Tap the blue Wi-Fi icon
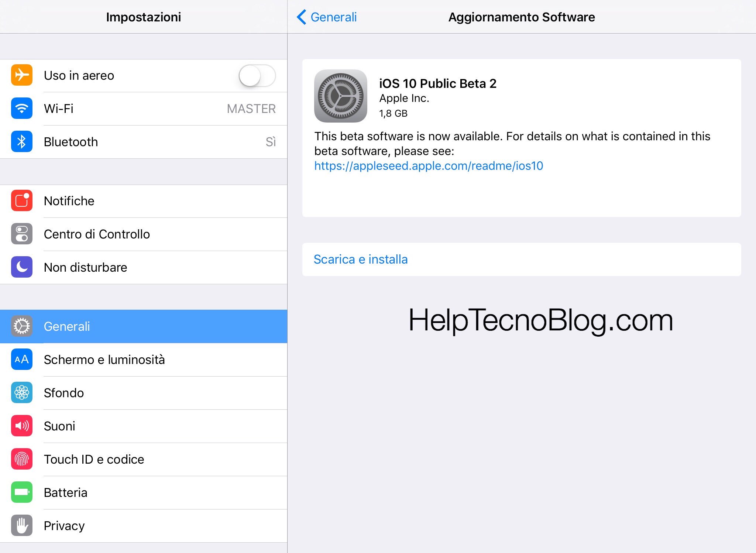Viewport: 756px width, 553px height. 22,108
